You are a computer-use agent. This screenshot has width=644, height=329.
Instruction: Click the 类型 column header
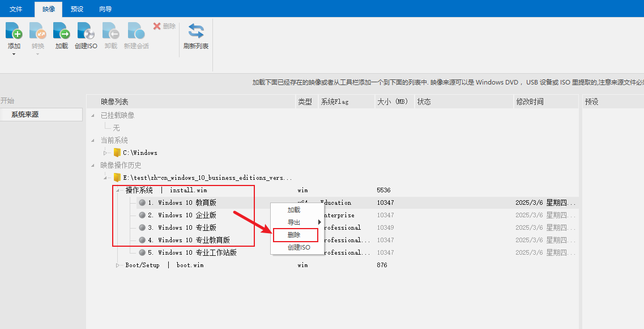coord(307,102)
